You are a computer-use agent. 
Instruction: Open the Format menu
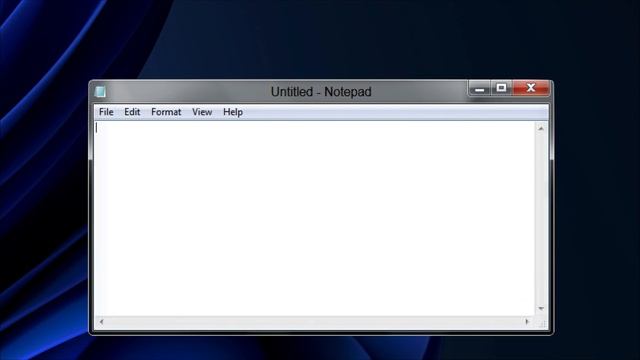pos(166,112)
